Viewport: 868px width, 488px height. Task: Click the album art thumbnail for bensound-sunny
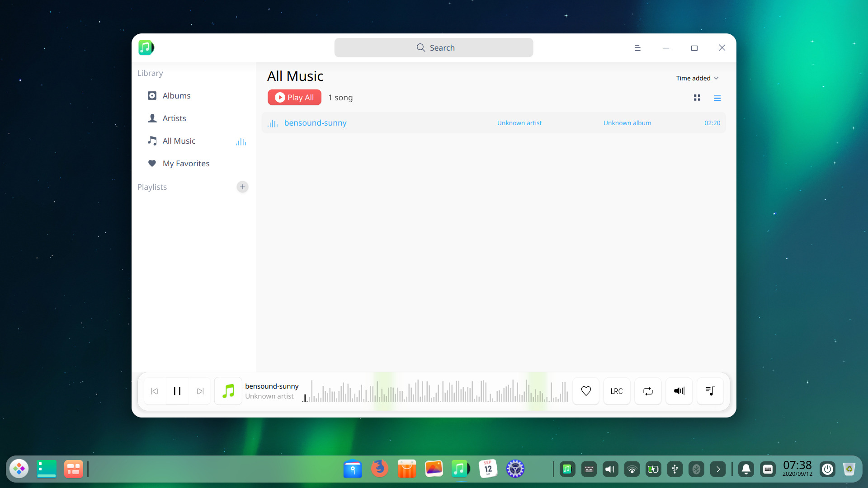228,391
